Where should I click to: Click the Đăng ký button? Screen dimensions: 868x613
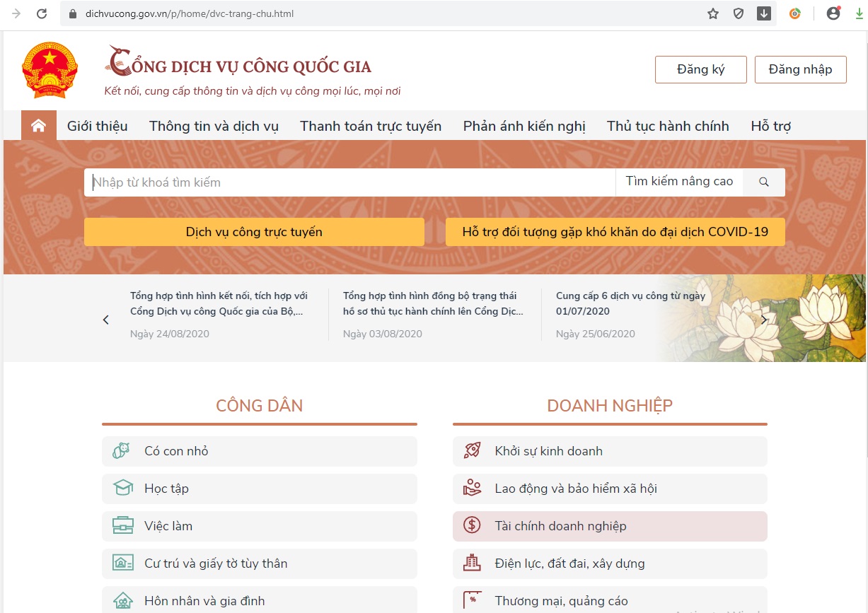[701, 69]
